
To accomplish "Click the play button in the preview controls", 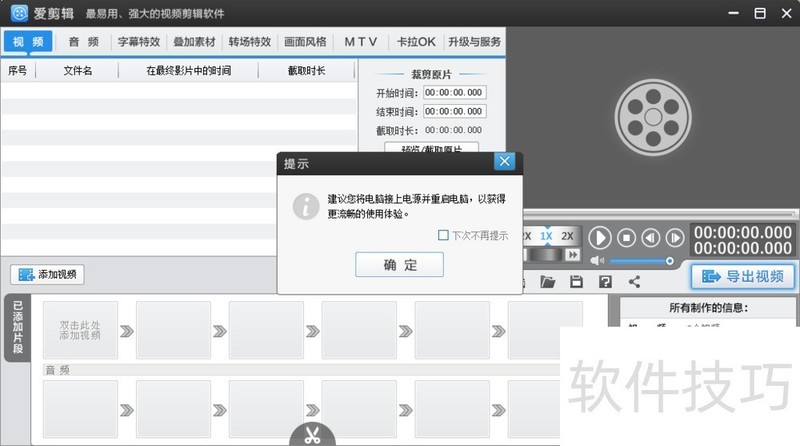I will 599,238.
